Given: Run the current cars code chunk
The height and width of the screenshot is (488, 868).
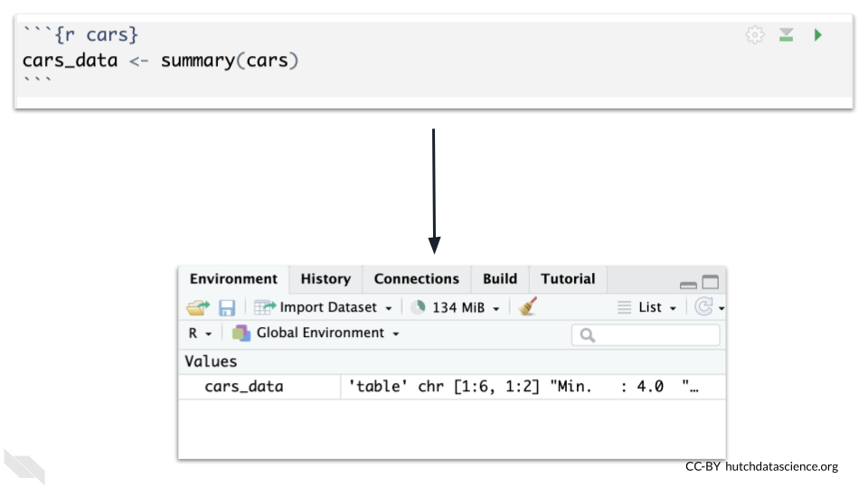Looking at the screenshot, I should pos(817,35).
